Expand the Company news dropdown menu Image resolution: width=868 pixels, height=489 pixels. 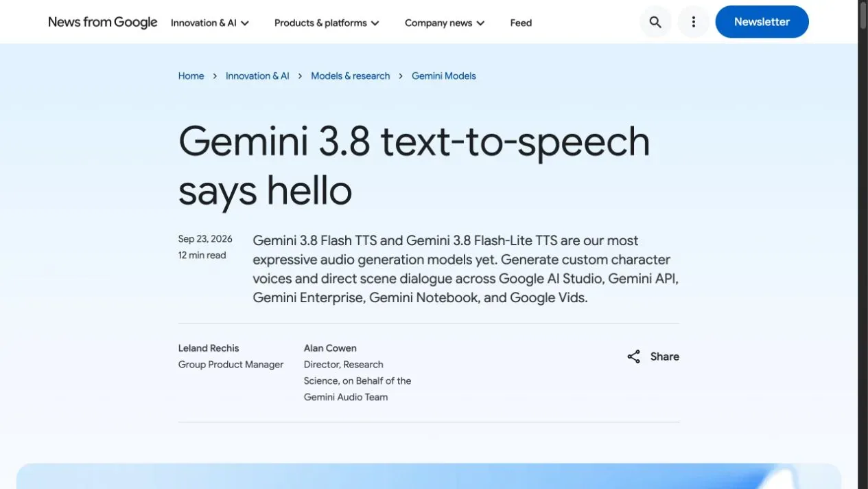(x=445, y=23)
